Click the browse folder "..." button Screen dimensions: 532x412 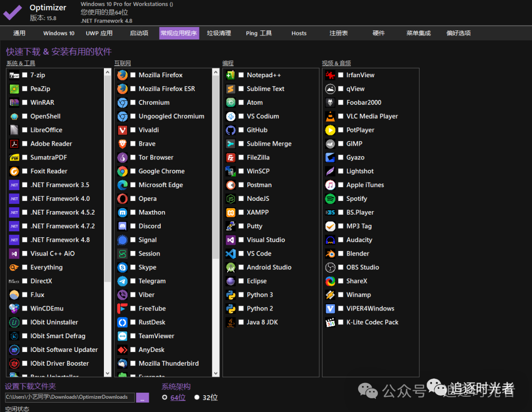pyautogui.click(x=142, y=398)
